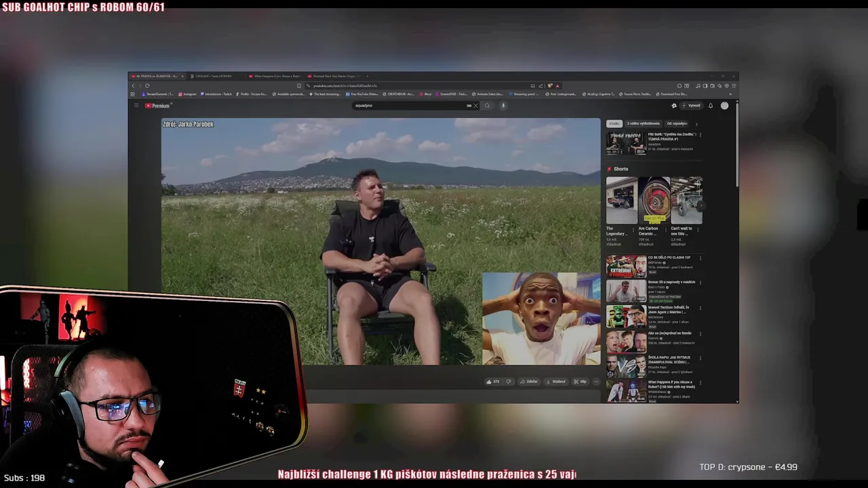The height and width of the screenshot is (488, 868).
Task: Go to YouTube Premium home logo
Action: (157, 106)
